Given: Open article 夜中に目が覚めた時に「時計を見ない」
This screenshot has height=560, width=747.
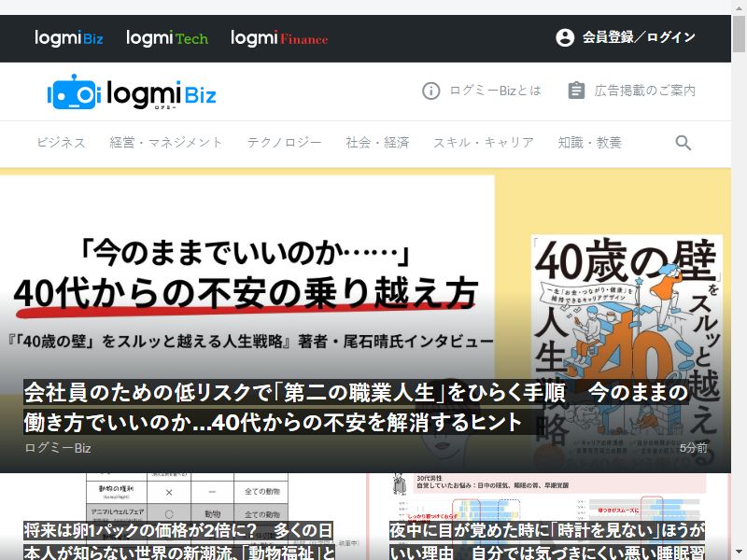Looking at the screenshot, I should [x=547, y=541].
